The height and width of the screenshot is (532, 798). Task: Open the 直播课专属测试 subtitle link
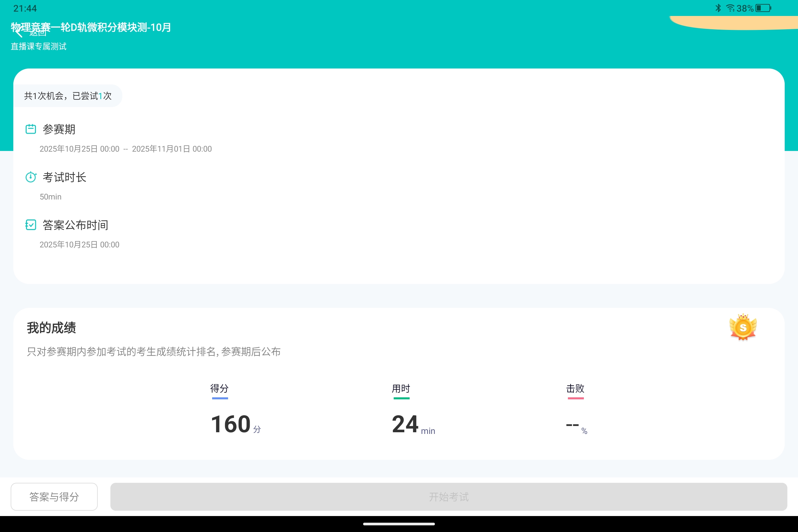[x=38, y=47]
